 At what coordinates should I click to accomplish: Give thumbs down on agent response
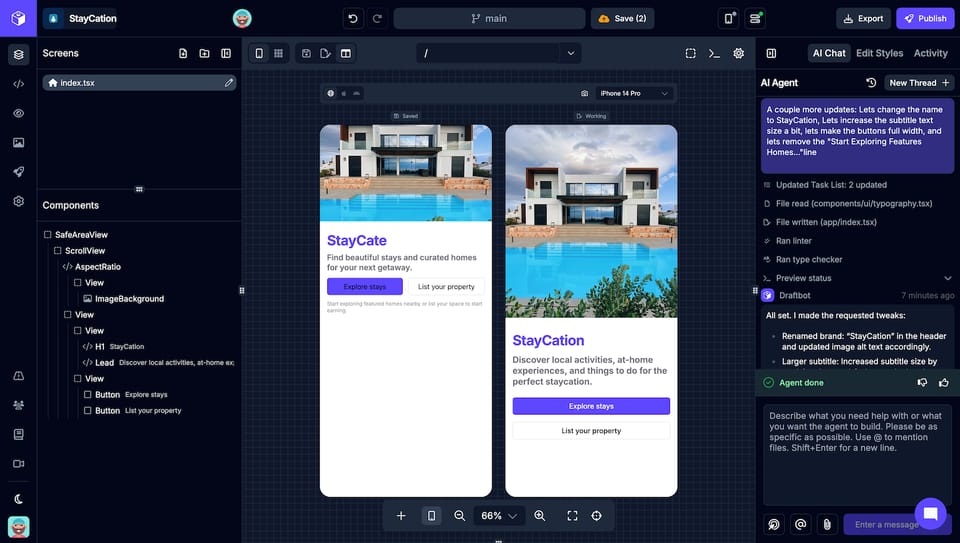[x=922, y=383]
